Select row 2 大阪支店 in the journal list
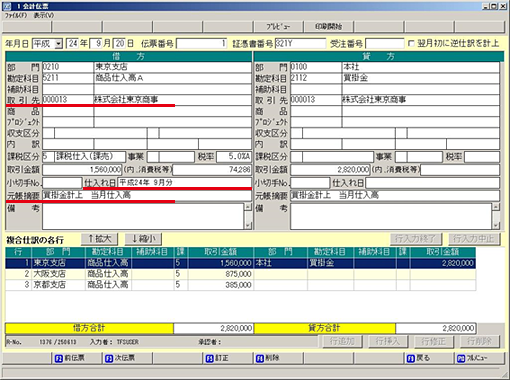This screenshot has width=510, height=380. (x=240, y=274)
